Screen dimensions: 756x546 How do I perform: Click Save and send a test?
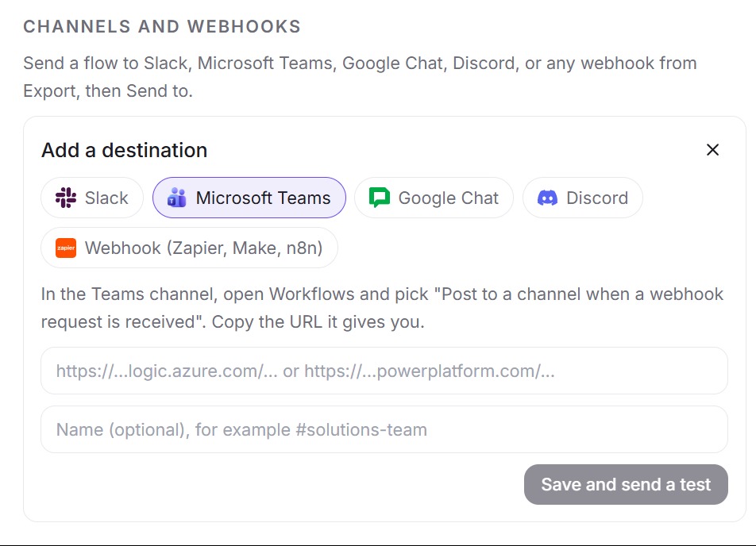tap(626, 484)
